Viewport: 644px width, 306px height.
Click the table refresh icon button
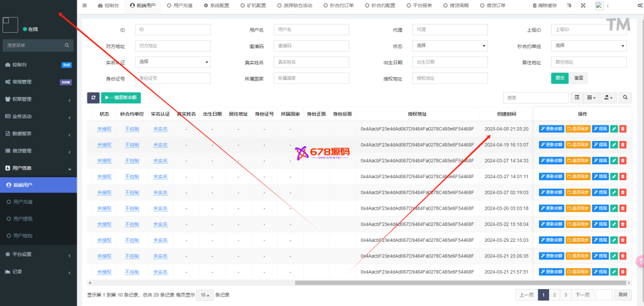93,98
